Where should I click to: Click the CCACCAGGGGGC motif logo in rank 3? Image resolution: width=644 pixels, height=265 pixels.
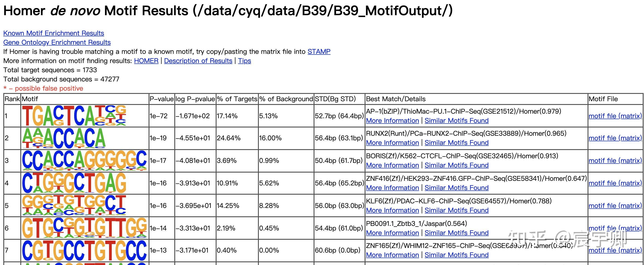coord(84,160)
